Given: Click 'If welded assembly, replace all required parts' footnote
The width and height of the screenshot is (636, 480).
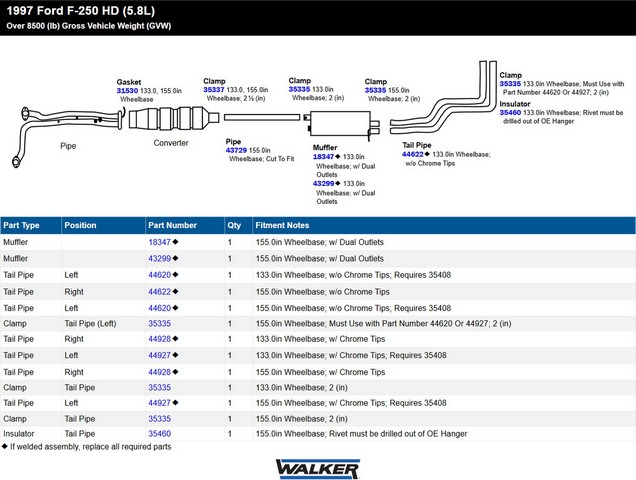Looking at the screenshot, I should (x=91, y=447).
